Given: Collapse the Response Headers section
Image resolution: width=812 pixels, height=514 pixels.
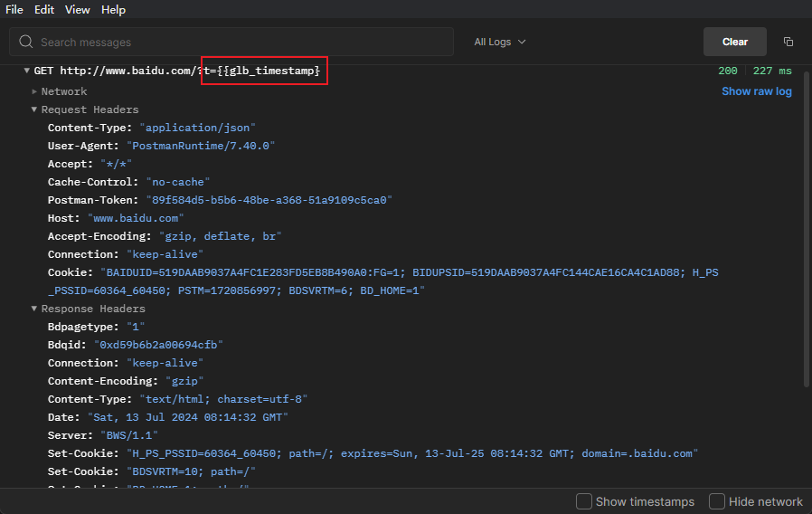Looking at the screenshot, I should coord(34,309).
